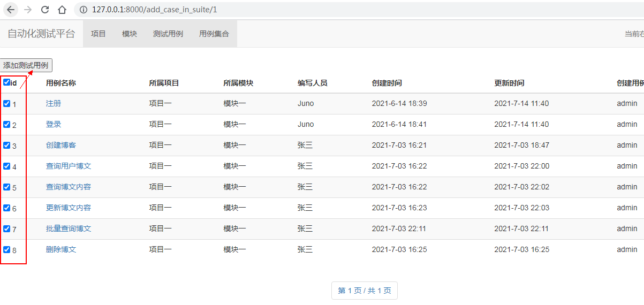This screenshot has width=644, height=305.
Task: Click the browser forward arrow
Action: (28, 10)
